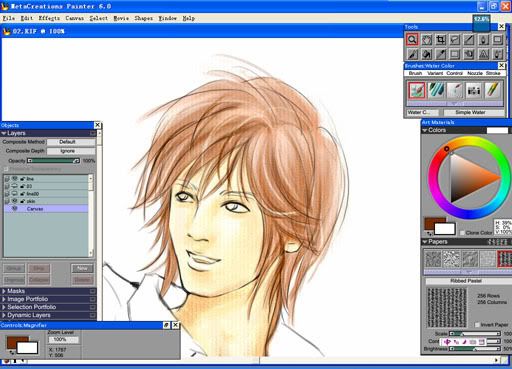Open the Water Color brush category dropdown
Image resolution: width=512 pixels, height=369 pixels.
(x=423, y=112)
